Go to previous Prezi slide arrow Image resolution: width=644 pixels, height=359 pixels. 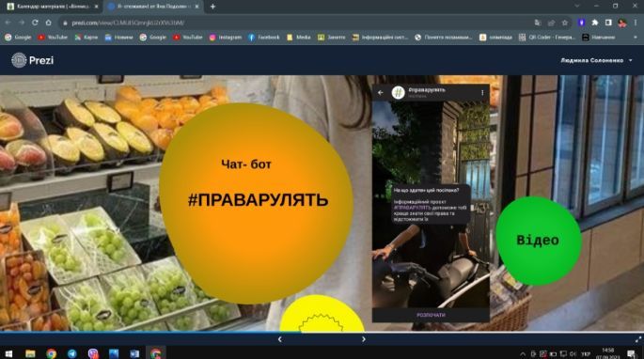pos(280,339)
